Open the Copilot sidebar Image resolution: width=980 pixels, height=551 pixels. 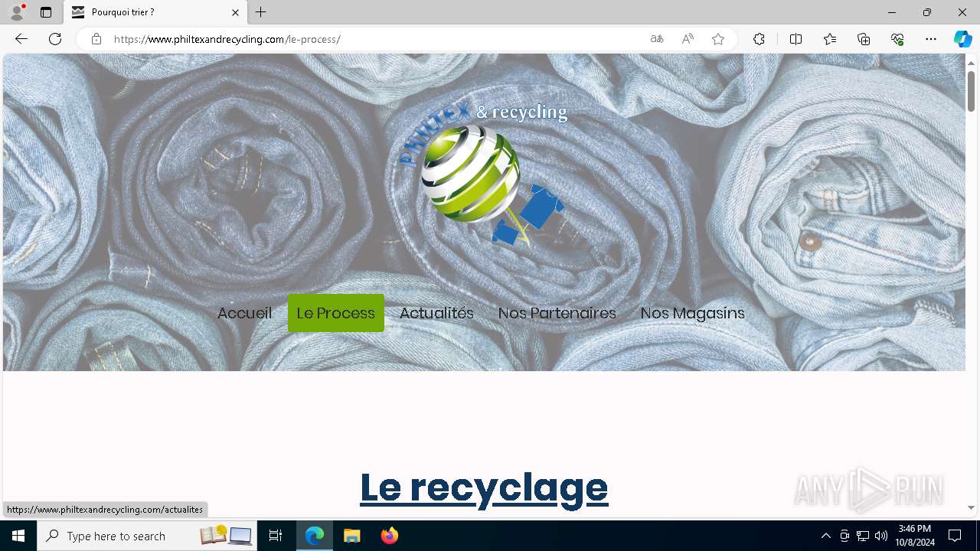tap(962, 39)
